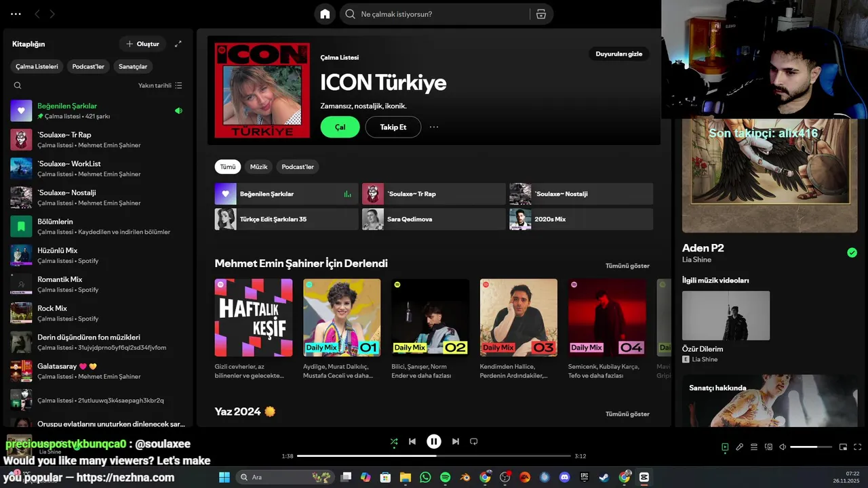Toggle repeat mode
Viewport: 868px width, 488px height.
point(474,441)
